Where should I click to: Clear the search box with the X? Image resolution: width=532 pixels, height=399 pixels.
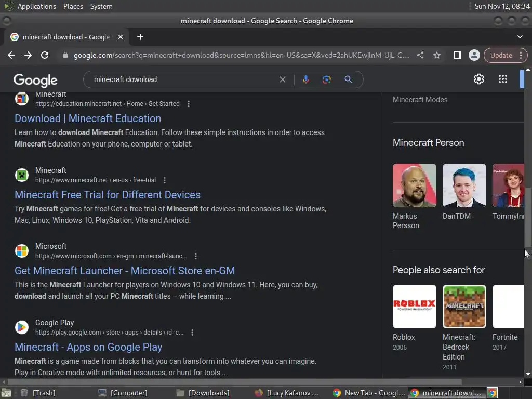click(x=282, y=79)
